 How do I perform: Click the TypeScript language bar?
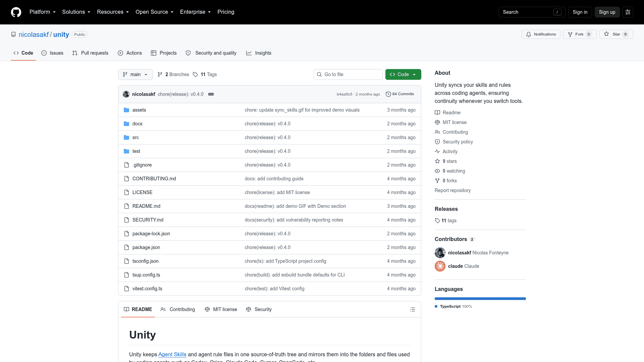(480, 299)
